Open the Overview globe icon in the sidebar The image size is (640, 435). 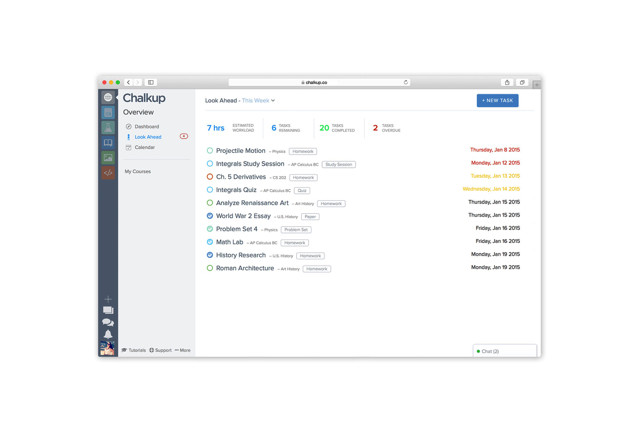pos(108,97)
